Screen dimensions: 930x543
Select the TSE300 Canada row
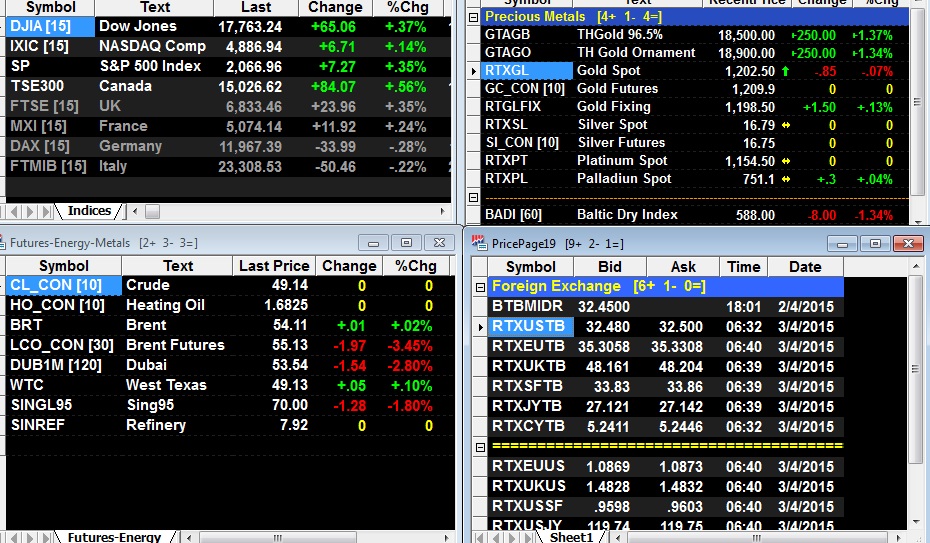point(228,87)
